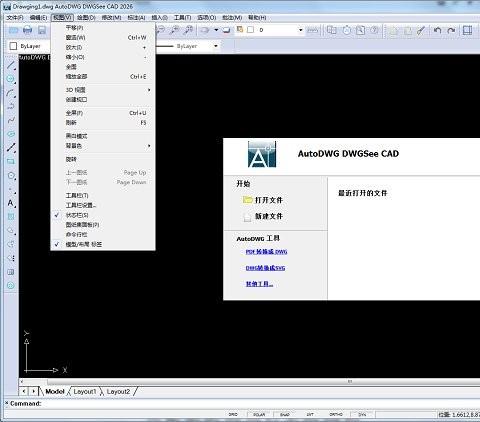
Task: Click the split window icon right of Redo
Action: point(467,30)
